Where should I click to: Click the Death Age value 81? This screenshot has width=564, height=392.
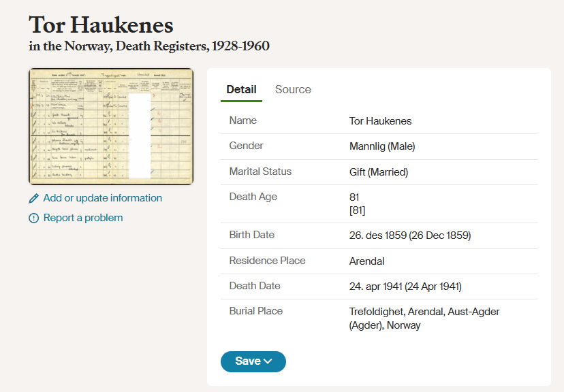pyautogui.click(x=353, y=197)
